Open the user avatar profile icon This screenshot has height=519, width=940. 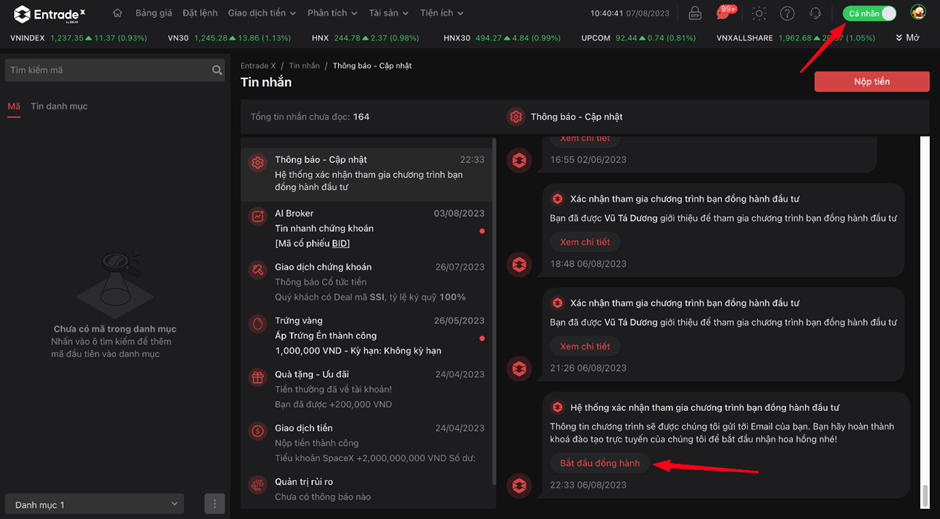coord(918,13)
